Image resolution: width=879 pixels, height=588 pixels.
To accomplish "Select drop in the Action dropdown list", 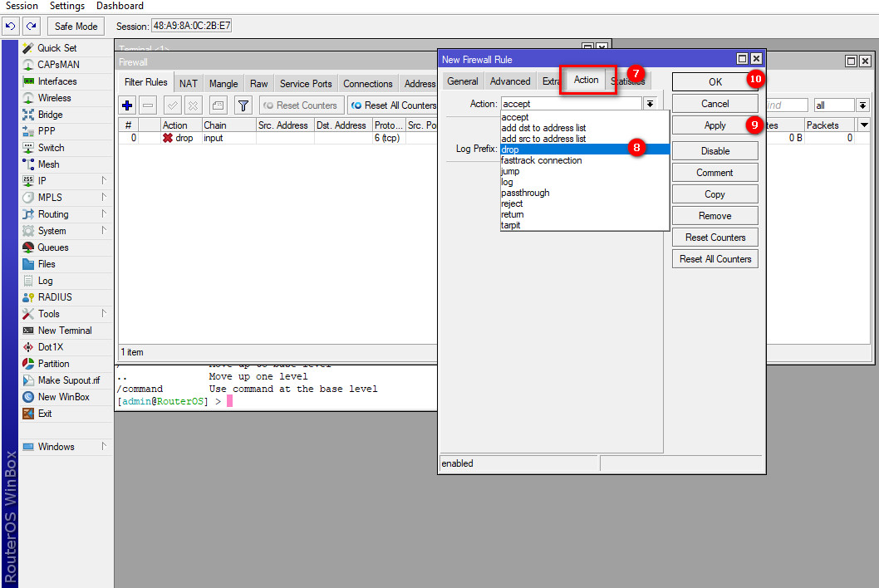I will point(510,149).
